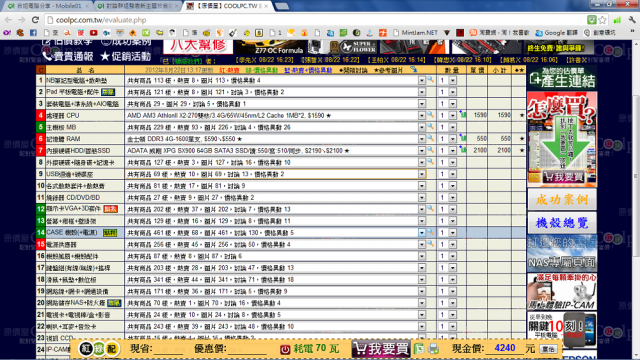The height and width of the screenshot is (360, 640).
Task: Click the Z77 OC Formula banner
Action: pyautogui.click(x=271, y=47)
